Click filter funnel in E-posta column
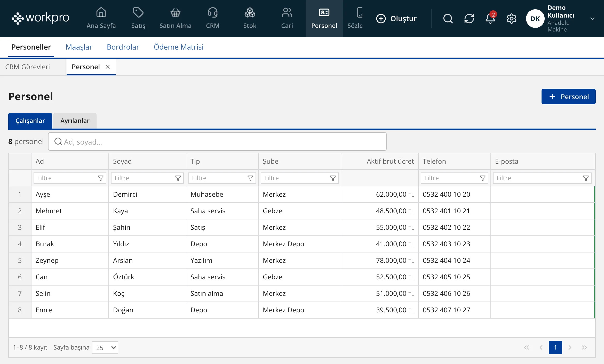 (x=586, y=178)
